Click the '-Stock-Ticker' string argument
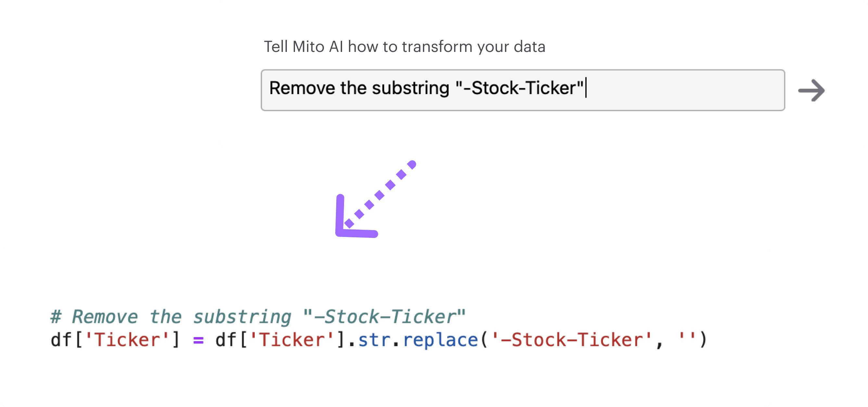 [x=573, y=339]
